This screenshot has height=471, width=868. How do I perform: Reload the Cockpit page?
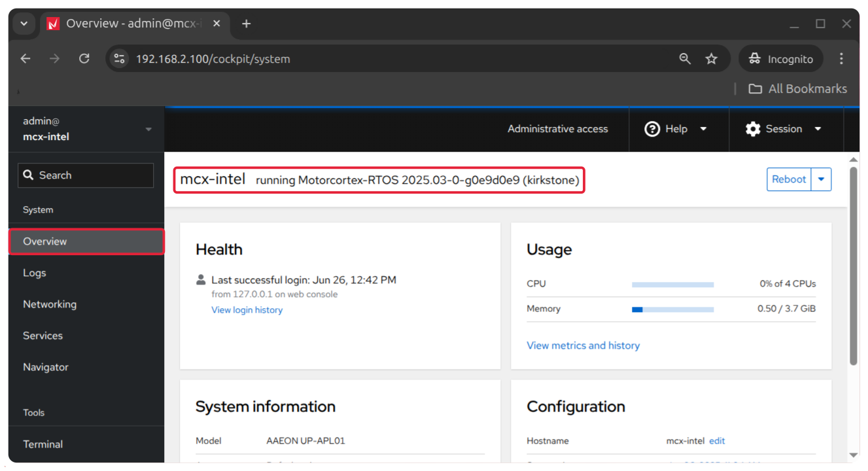84,59
